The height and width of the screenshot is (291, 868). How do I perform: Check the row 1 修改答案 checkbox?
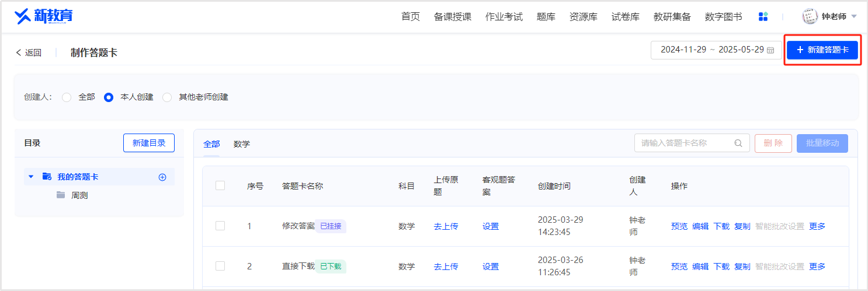[x=220, y=226]
